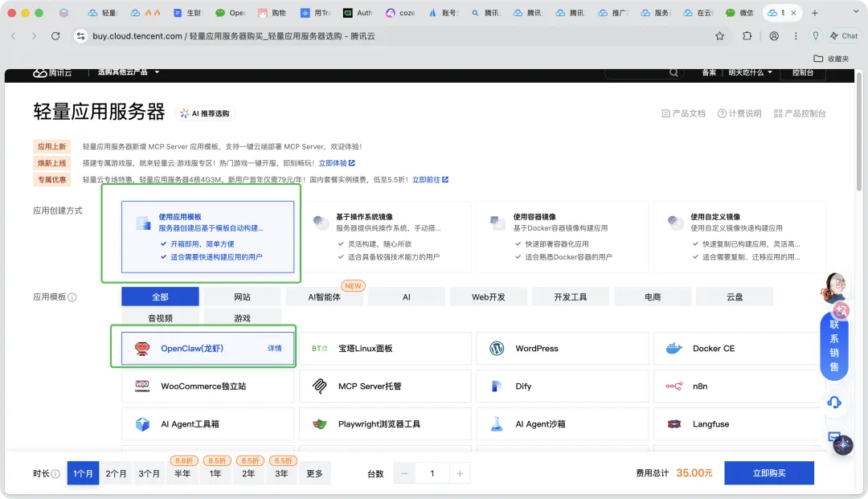Decrease the 台数 quantity
The image size is (868, 499).
click(404, 473)
